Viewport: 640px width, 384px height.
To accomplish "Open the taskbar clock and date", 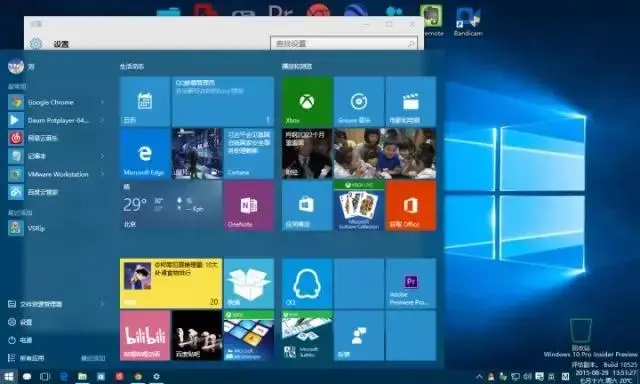I will coord(605,377).
